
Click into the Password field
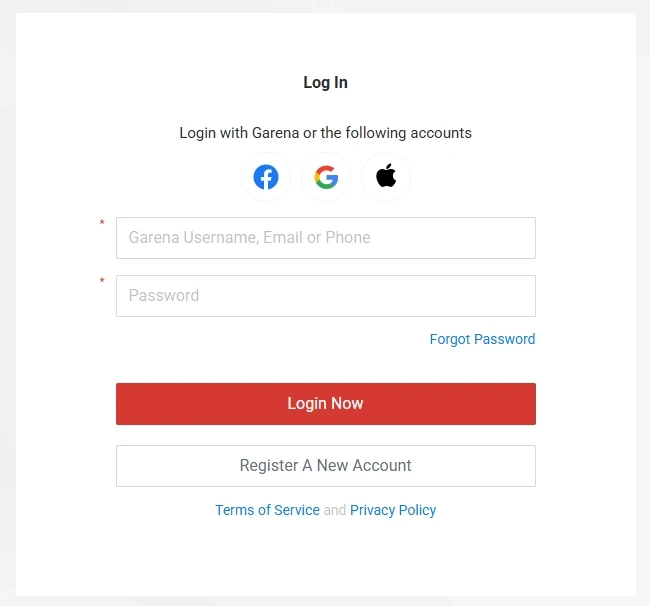coord(326,296)
